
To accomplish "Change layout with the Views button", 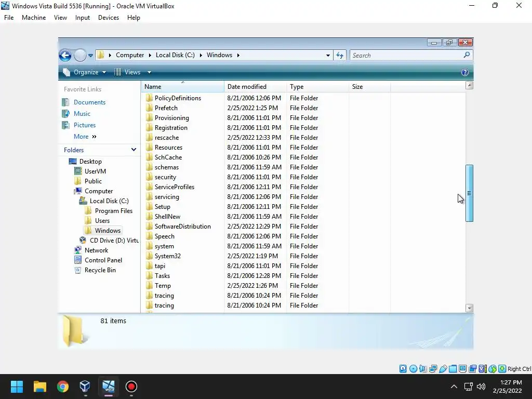I will [128, 72].
